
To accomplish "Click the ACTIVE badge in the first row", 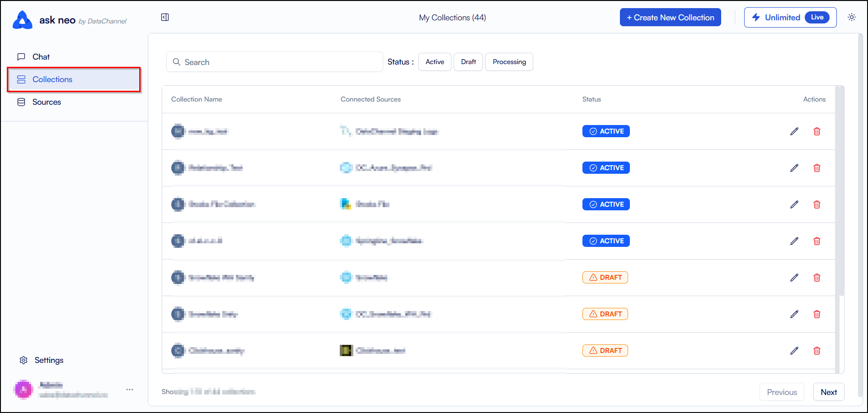I will [x=606, y=131].
